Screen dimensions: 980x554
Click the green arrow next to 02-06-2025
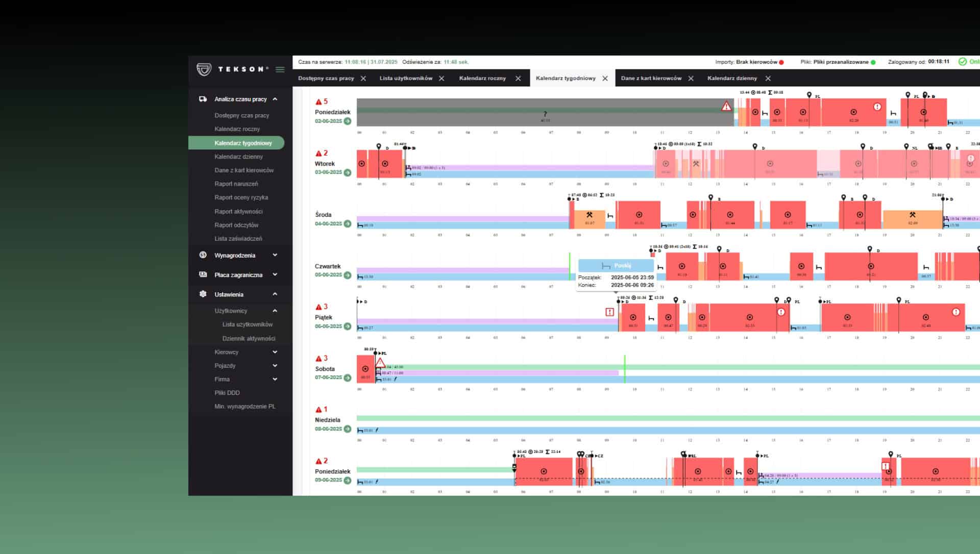tap(348, 121)
